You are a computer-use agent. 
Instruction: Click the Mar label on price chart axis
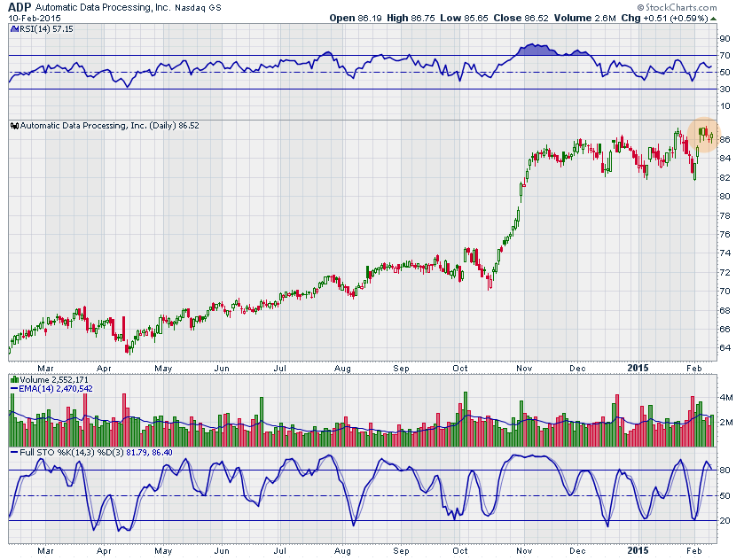[x=45, y=369]
